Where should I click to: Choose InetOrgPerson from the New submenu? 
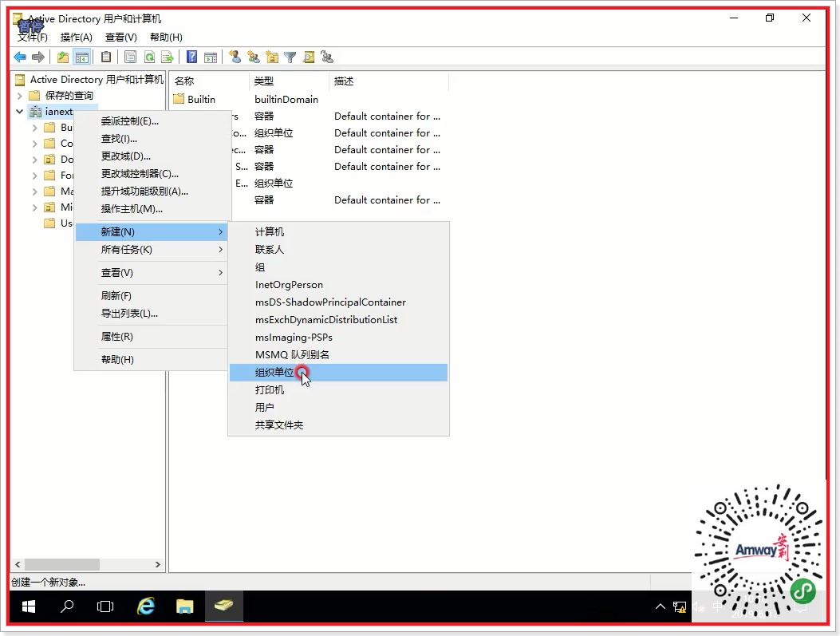coord(338,285)
